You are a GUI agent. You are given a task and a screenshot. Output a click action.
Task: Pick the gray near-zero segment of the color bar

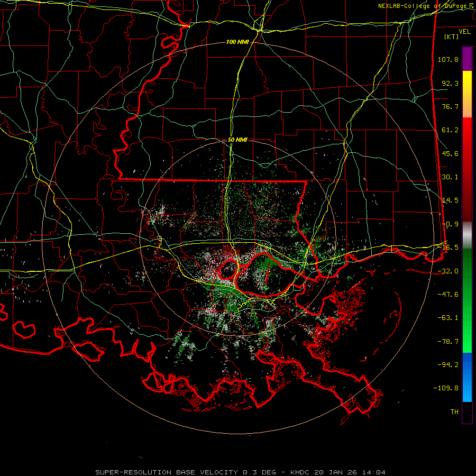coord(468,235)
